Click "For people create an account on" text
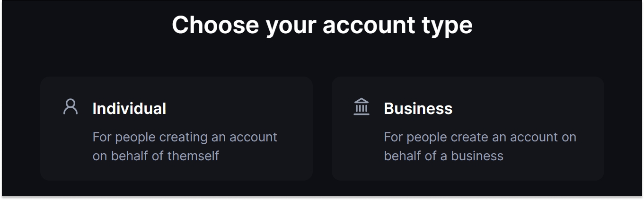 point(480,137)
